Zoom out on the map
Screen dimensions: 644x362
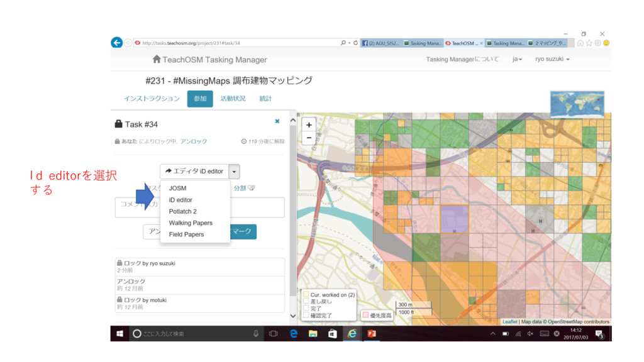point(309,137)
